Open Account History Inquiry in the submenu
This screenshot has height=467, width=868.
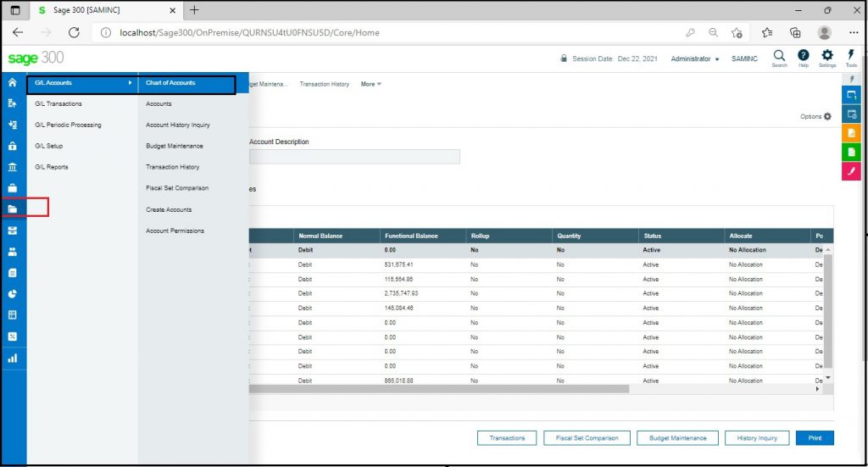point(178,125)
